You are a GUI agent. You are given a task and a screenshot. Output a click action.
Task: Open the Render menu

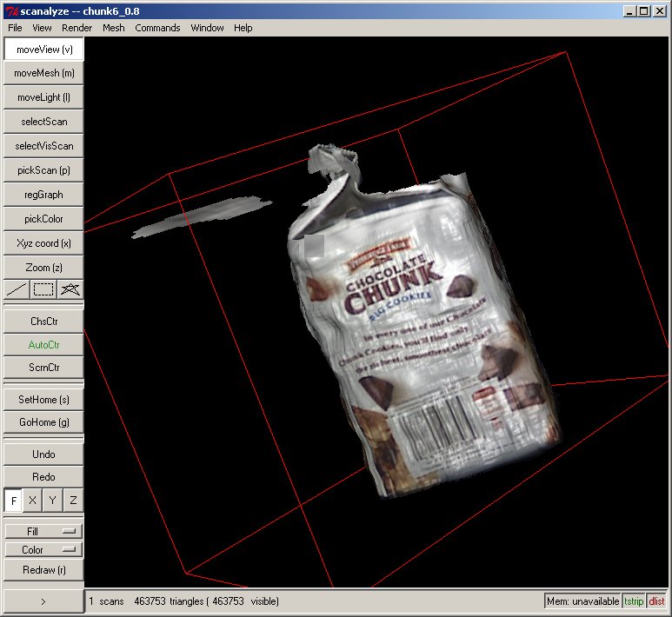tap(77, 28)
